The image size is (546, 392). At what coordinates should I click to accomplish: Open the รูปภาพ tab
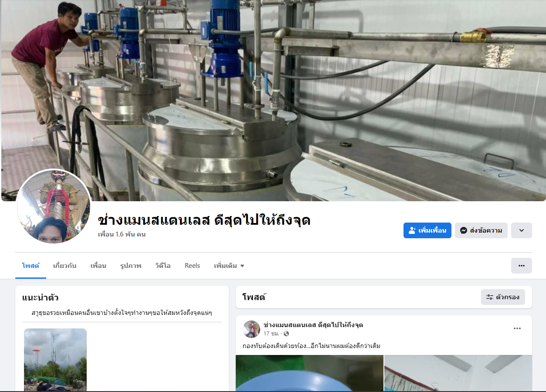tap(131, 266)
